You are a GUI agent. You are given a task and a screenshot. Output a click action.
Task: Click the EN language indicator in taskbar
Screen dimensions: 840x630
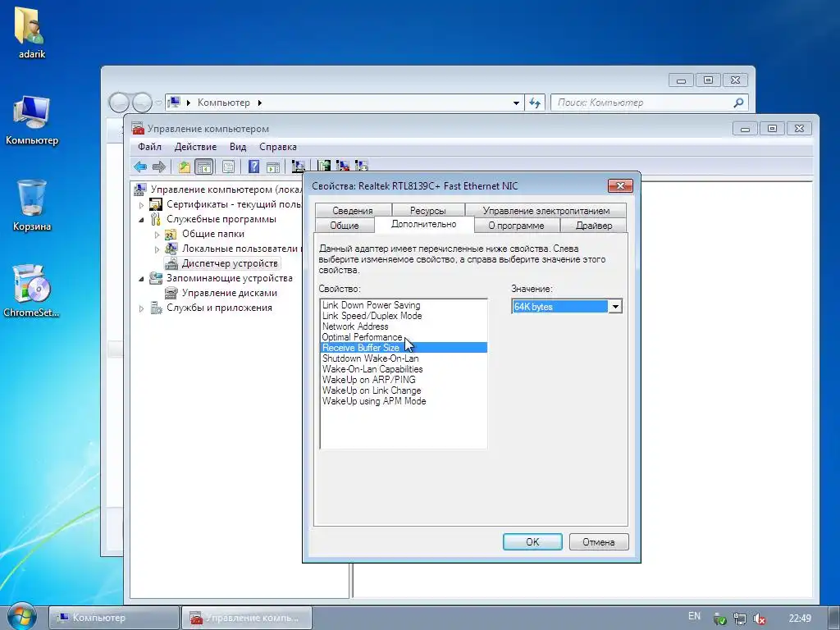pyautogui.click(x=694, y=616)
